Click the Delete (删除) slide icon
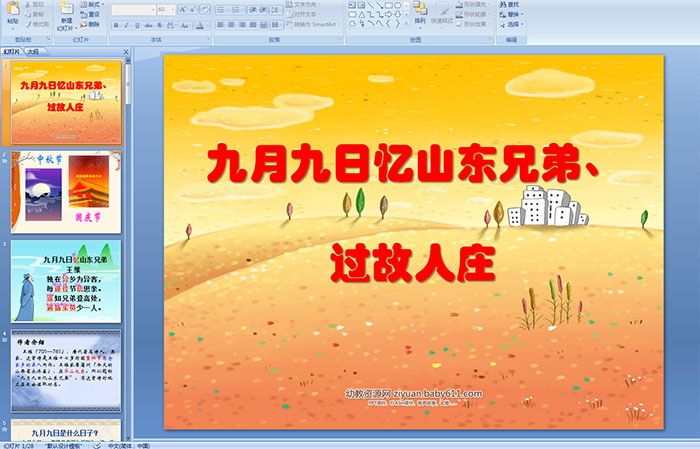This screenshot has width=700, height=449. (83, 24)
